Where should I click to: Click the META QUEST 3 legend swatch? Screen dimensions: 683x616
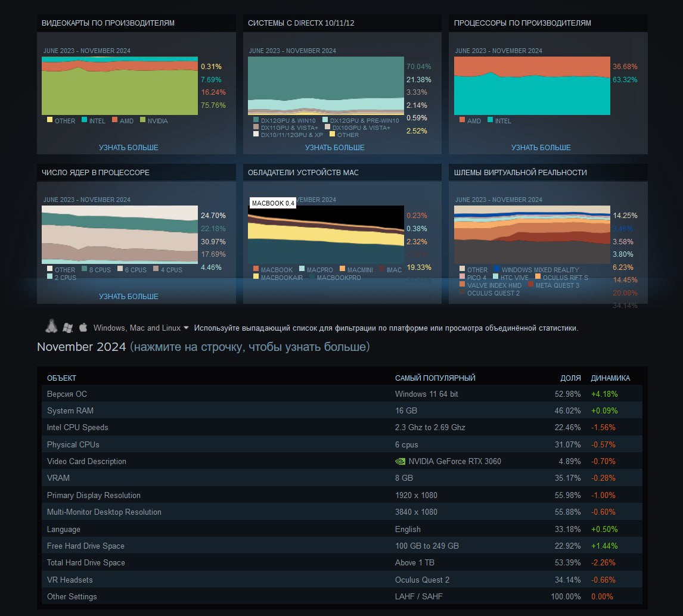[530, 284]
